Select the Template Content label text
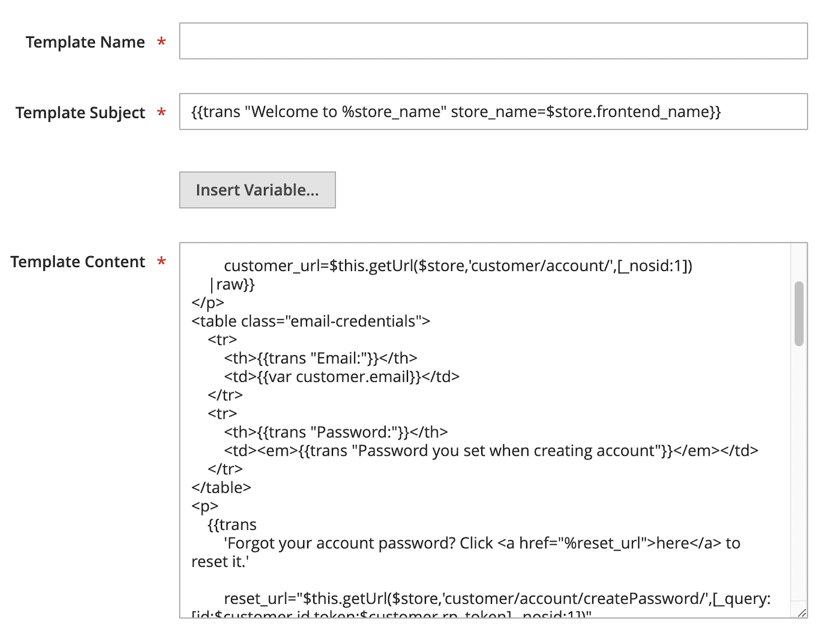 click(78, 262)
